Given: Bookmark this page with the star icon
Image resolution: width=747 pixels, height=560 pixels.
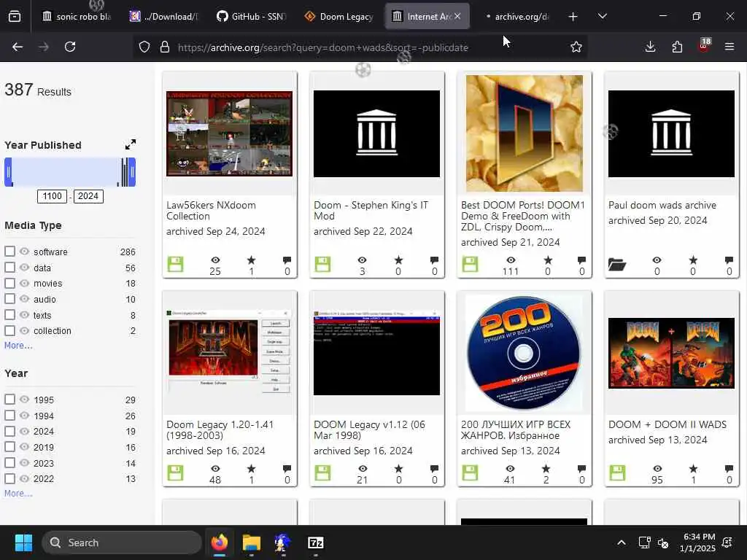Looking at the screenshot, I should pyautogui.click(x=576, y=47).
